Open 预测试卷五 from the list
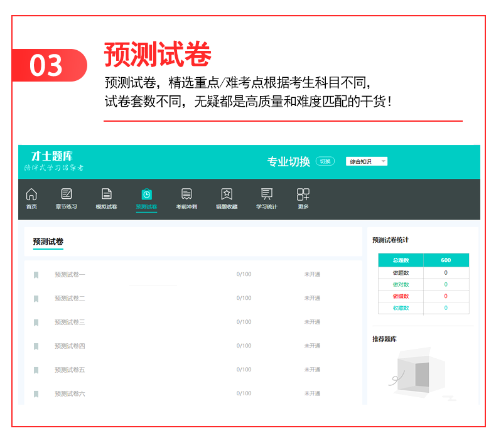This screenshot has height=448, width=496. pyautogui.click(x=70, y=370)
